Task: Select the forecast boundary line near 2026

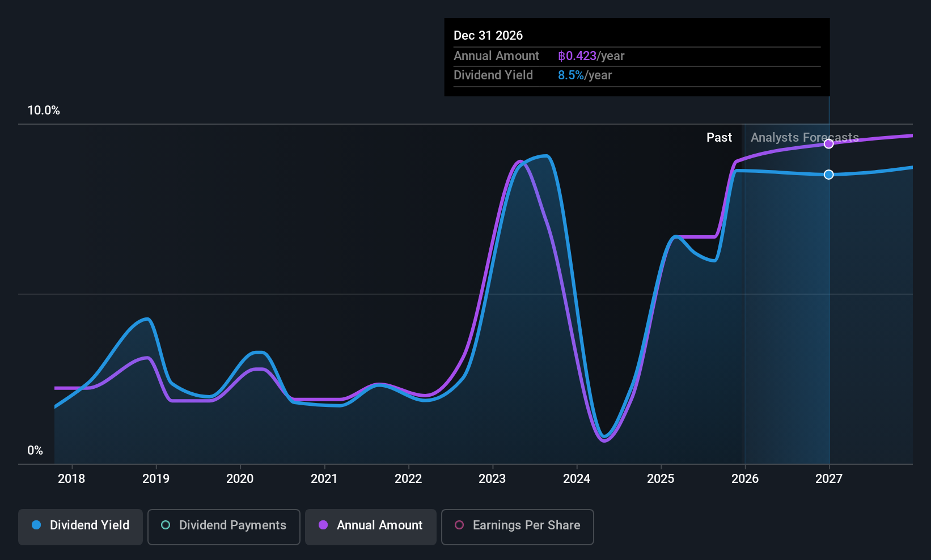Action: (x=743, y=283)
